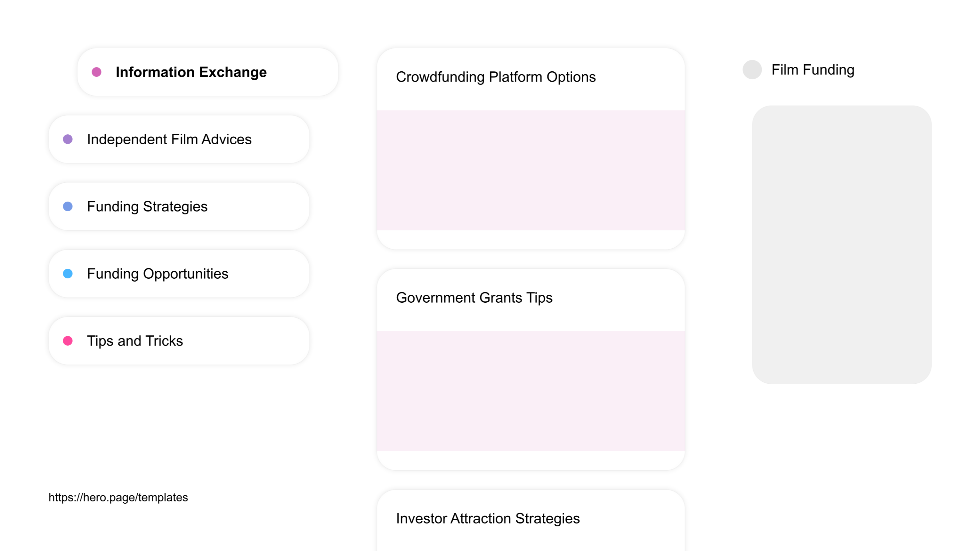The image size is (980, 551).
Task: Click the blue dot beside Funding Strategies
Action: 68,206
